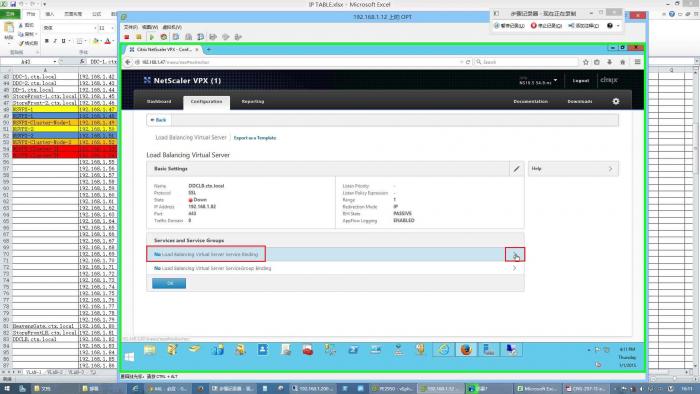Click the Excel save icon in quick access toolbar
The image size is (700, 394).
[x=13, y=4]
